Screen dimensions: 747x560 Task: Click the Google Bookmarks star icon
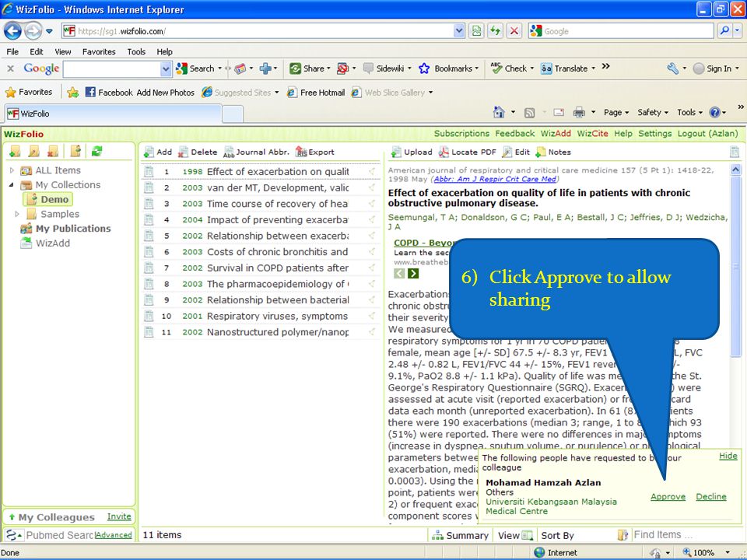(x=424, y=68)
